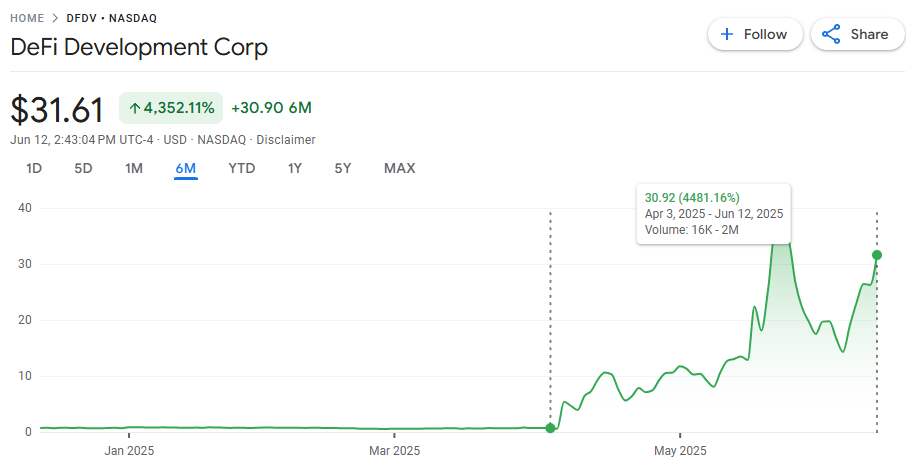Show MAX price history
Image resolution: width=906 pixels, height=467 pixels.
pos(399,168)
